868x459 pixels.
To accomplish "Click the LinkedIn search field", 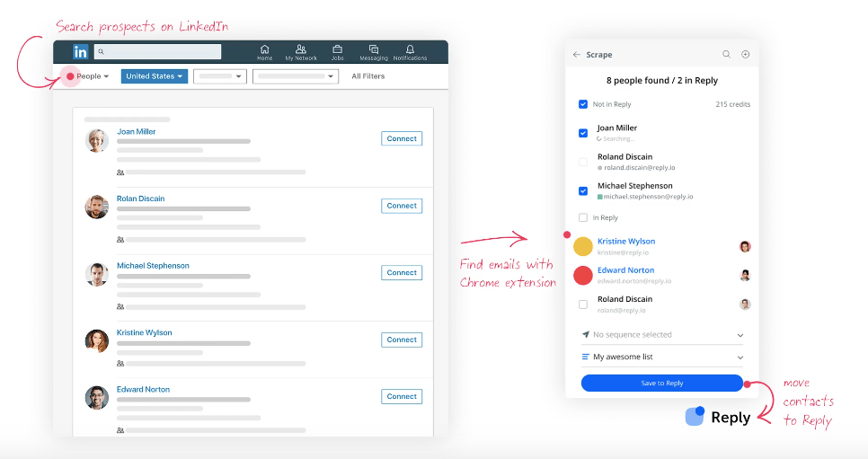I will click(x=158, y=51).
